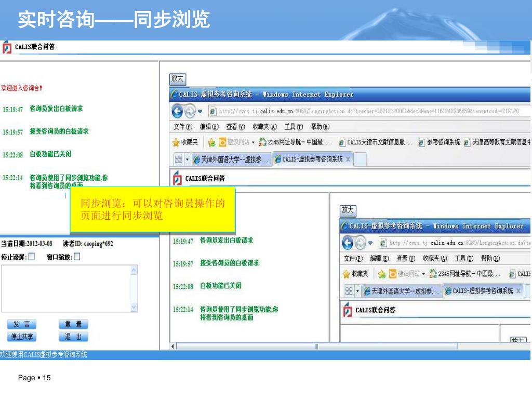Open the 文件(F) menu in outer browser
This screenshot has height=399, width=532.
click(183, 127)
